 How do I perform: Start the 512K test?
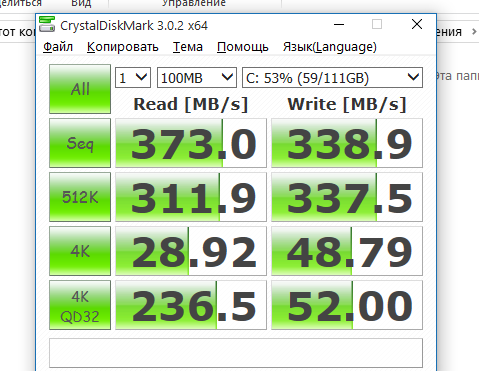coord(80,197)
